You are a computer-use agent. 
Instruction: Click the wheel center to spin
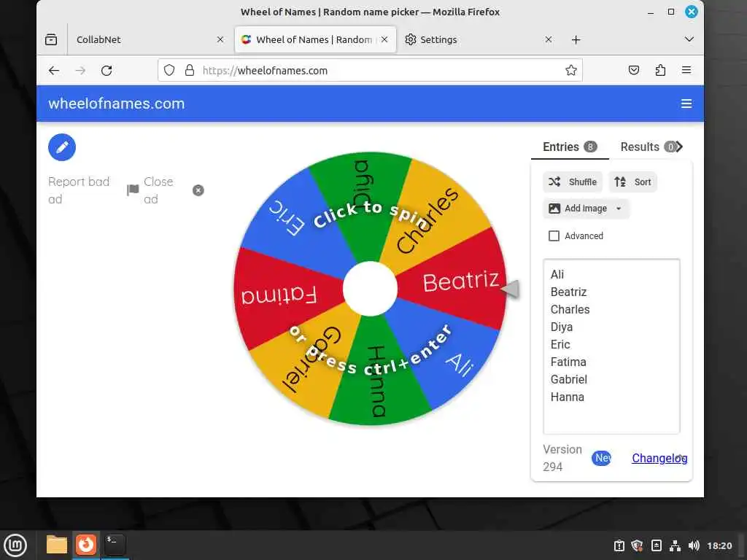click(x=370, y=289)
